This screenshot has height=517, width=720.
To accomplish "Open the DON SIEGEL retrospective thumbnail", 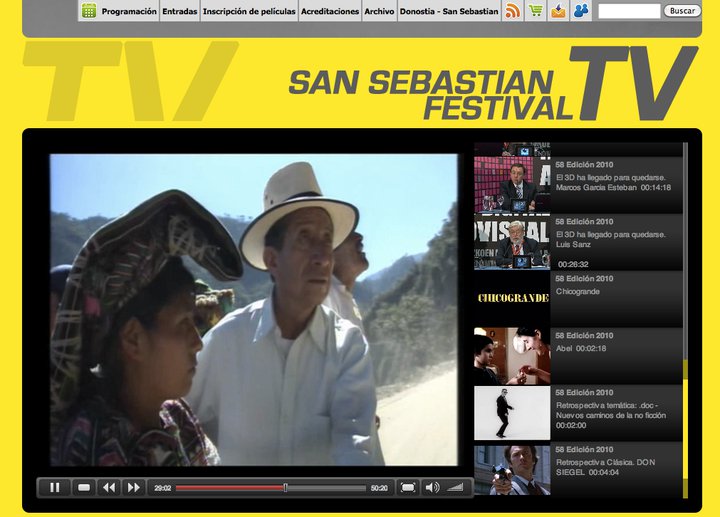I will pyautogui.click(x=512, y=470).
